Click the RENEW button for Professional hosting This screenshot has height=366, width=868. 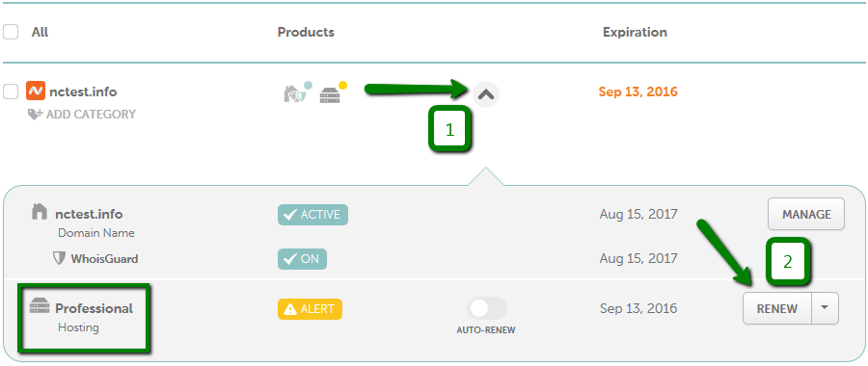777,308
